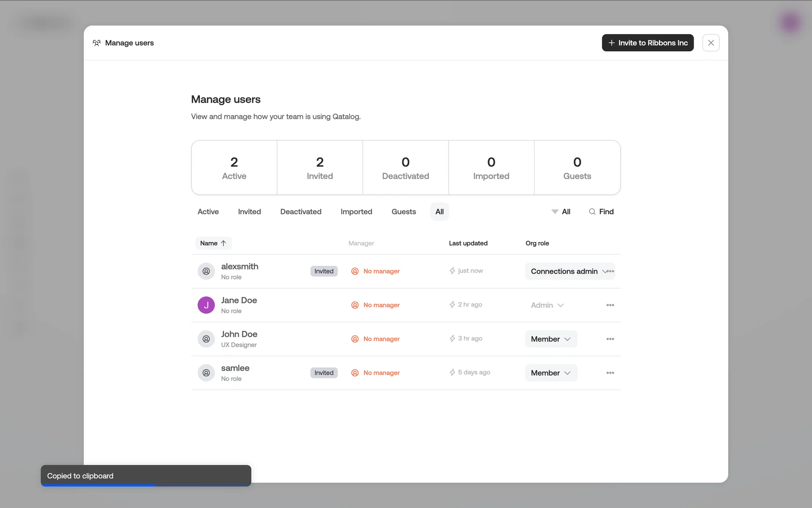
Task: Switch to the Deactivated tab
Action: pyautogui.click(x=301, y=212)
